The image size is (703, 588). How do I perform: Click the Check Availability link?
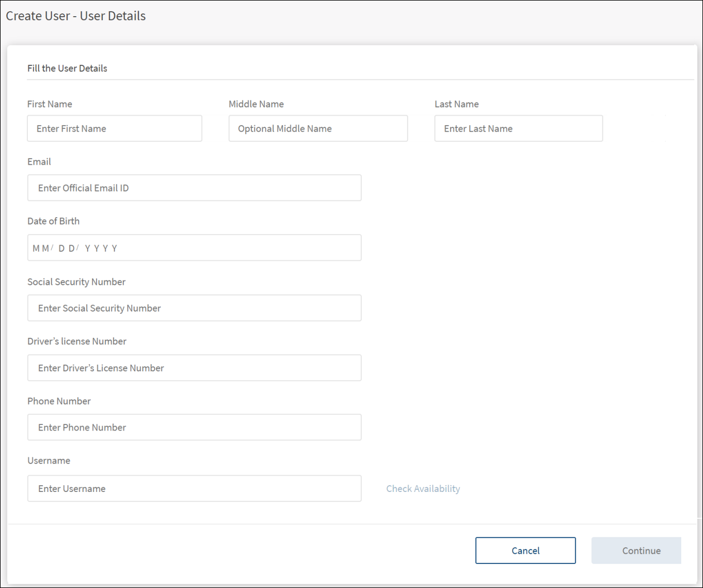423,489
